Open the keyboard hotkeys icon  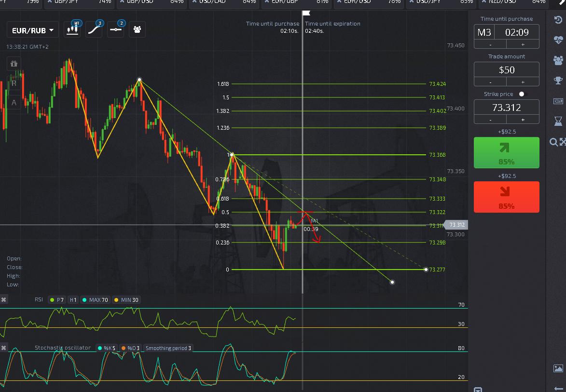click(x=558, y=101)
